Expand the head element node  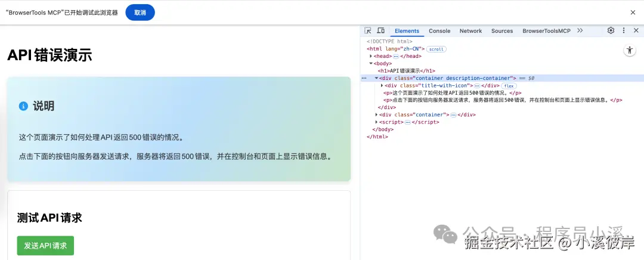pos(371,56)
